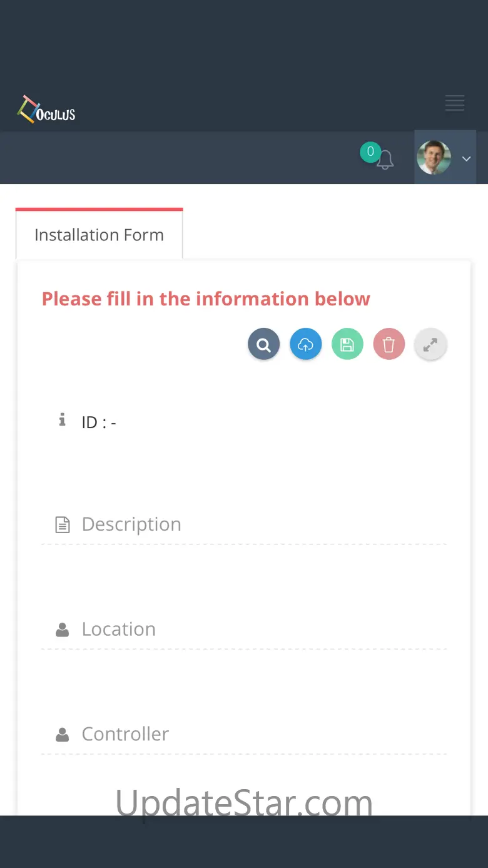Open notifications via the bell icon
Screen dimensions: 488x868
[x=385, y=160]
